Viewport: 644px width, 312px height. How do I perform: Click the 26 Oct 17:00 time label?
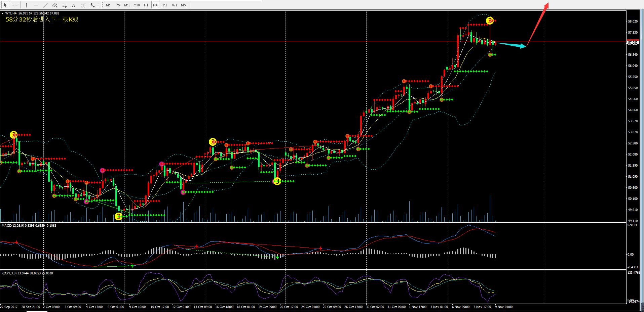click(353, 307)
